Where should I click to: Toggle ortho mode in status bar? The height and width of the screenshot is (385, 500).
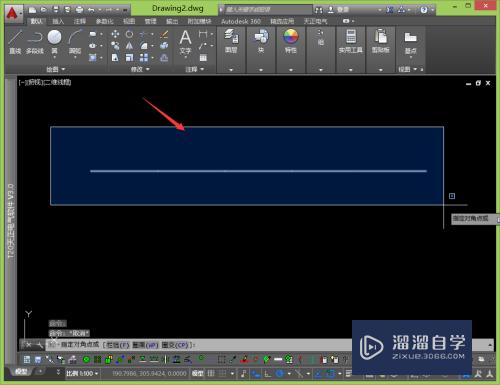(x=268, y=374)
